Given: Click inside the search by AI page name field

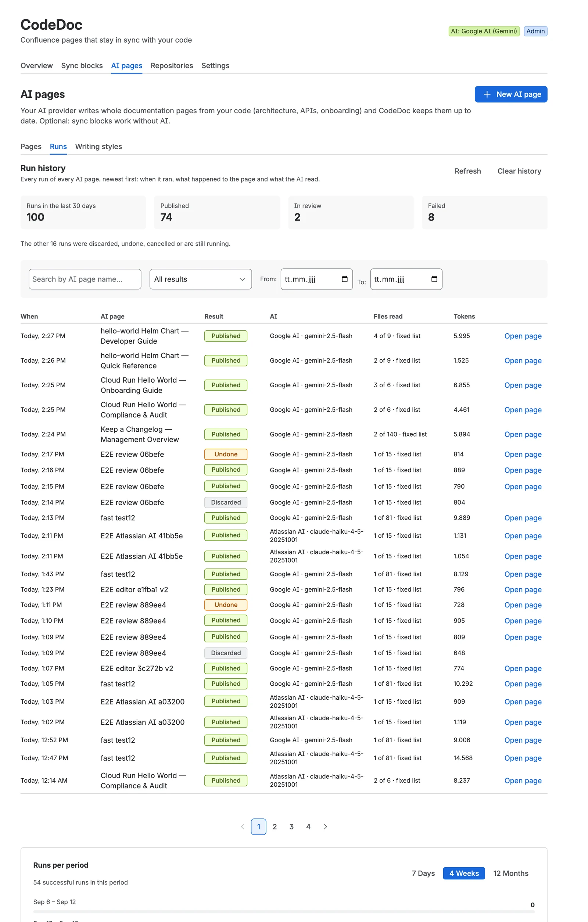Looking at the screenshot, I should pyautogui.click(x=85, y=279).
